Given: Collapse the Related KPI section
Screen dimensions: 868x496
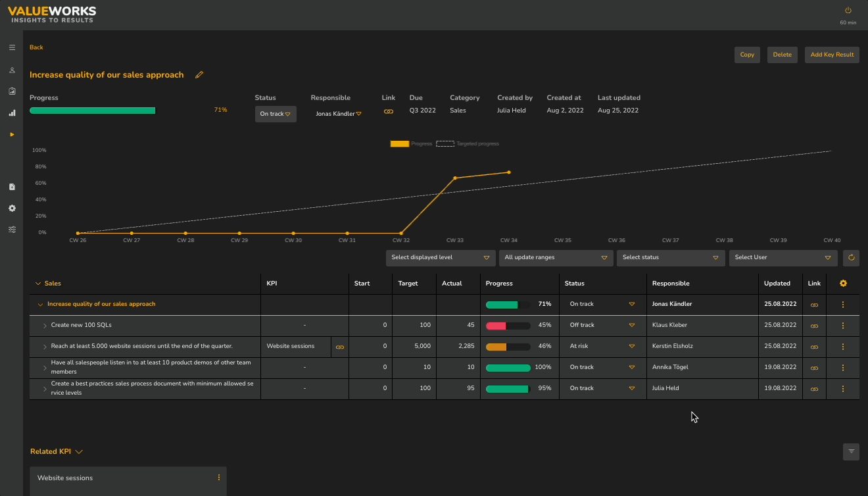Looking at the screenshot, I should coord(79,452).
